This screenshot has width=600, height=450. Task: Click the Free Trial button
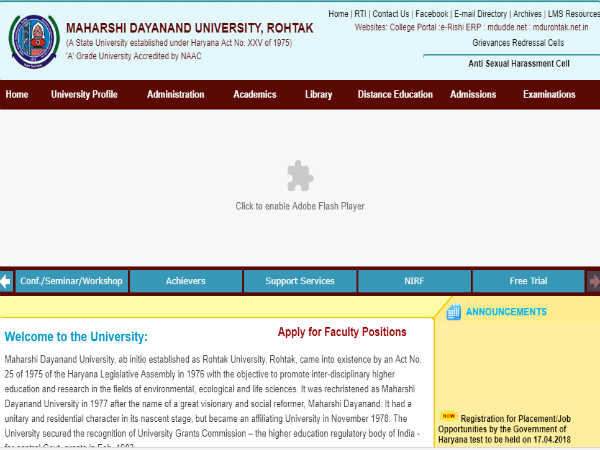click(528, 281)
